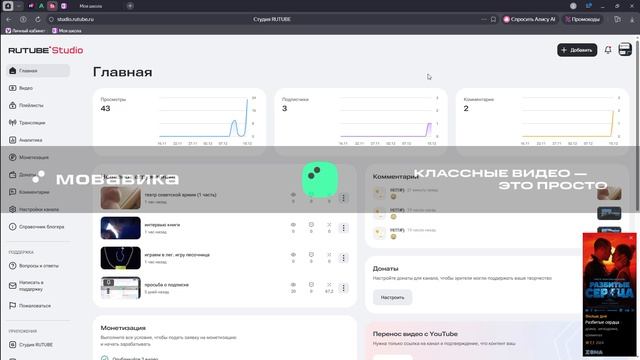Viewport: 640px width, 360px height.
Task: Click the Монетизация card heading
Action: [123, 328]
